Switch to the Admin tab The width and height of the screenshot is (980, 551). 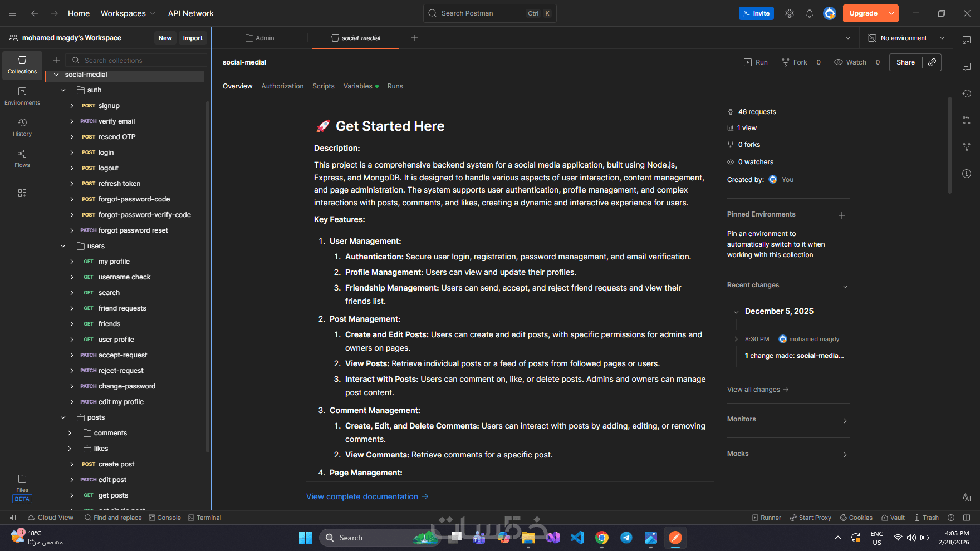coord(260,38)
